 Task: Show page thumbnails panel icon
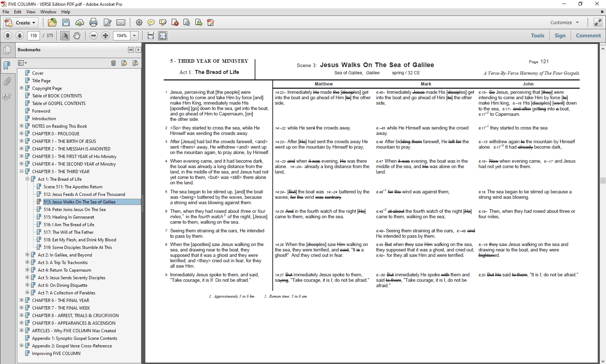7,50
